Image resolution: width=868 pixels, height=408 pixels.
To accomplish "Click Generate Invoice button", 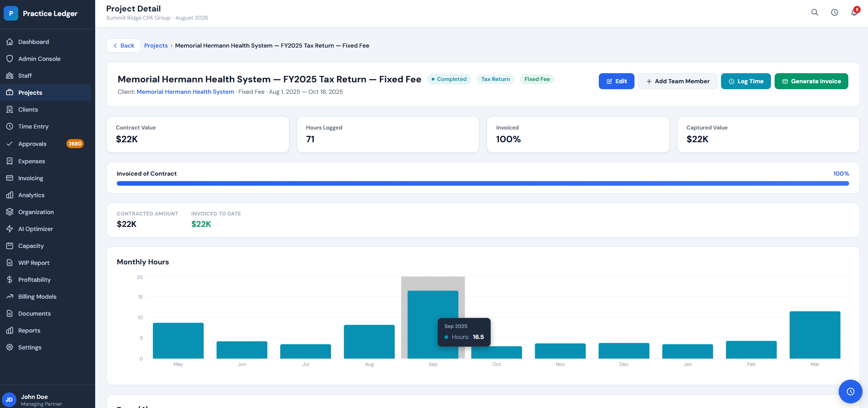I will (x=811, y=81).
